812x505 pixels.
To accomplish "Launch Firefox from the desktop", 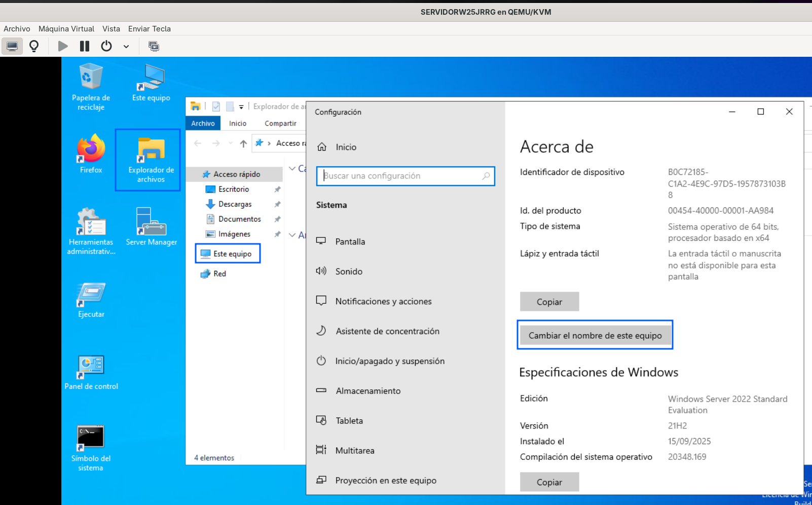I will (91, 154).
